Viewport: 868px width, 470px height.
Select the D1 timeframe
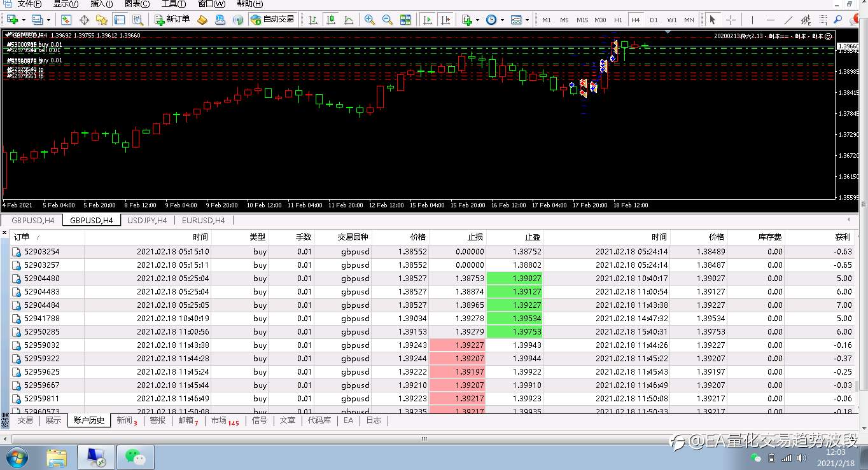(x=654, y=20)
